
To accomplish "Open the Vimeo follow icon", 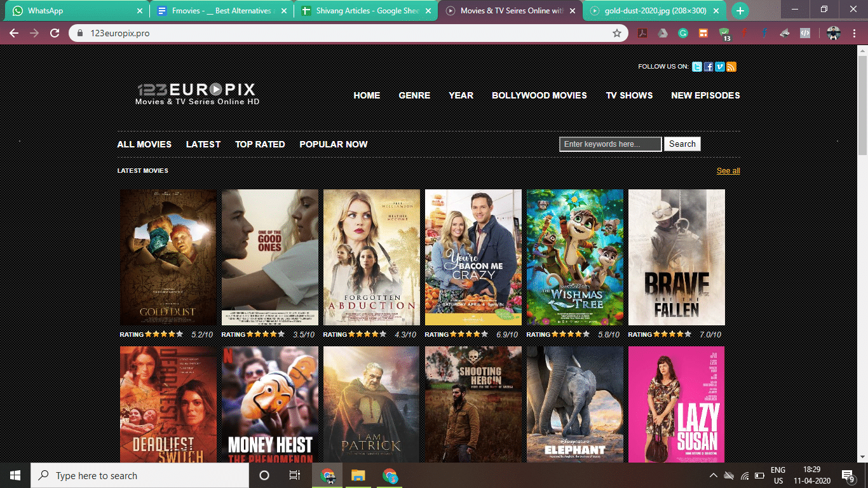I will 720,67.
